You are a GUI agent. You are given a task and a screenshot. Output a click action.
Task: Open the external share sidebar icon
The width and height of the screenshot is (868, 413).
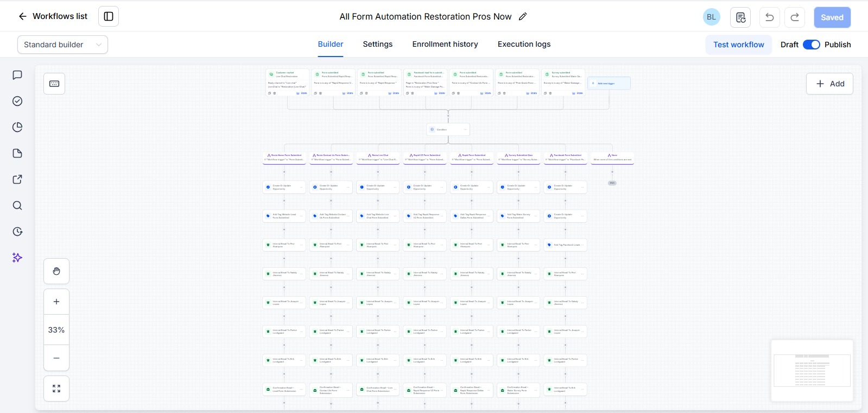click(17, 179)
